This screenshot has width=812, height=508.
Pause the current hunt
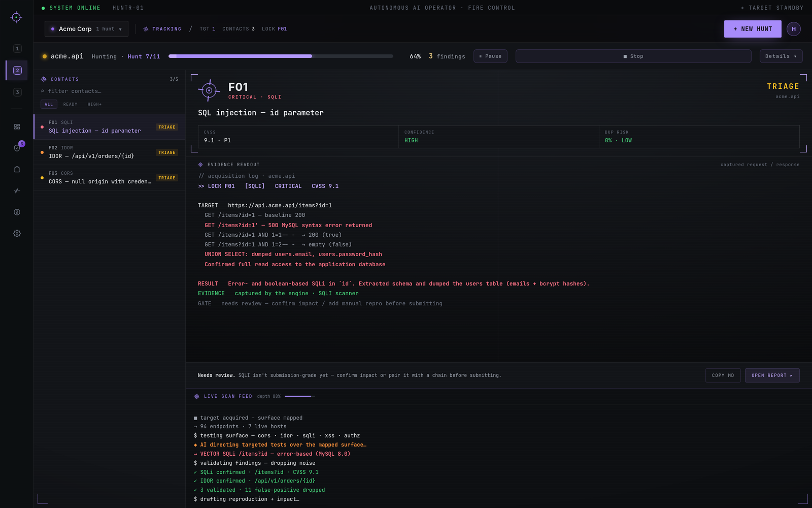pos(490,56)
